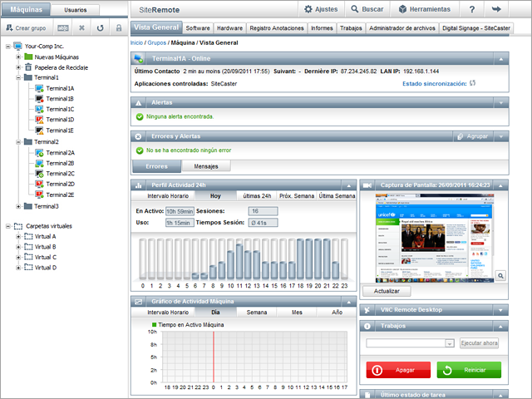Expand the VNC Remote Desktop panel
Viewport: 532px width, 399px height.
(x=501, y=310)
